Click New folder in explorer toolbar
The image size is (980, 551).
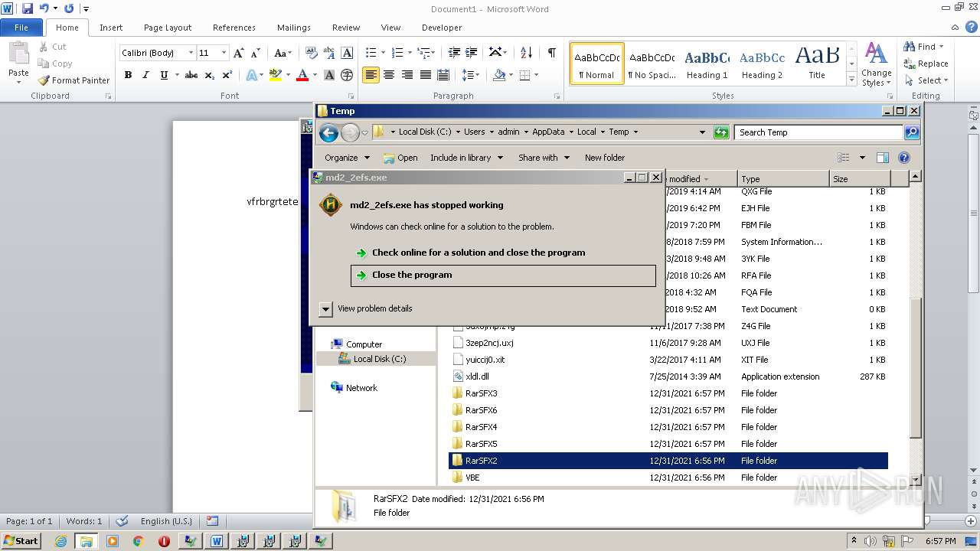pos(605,158)
